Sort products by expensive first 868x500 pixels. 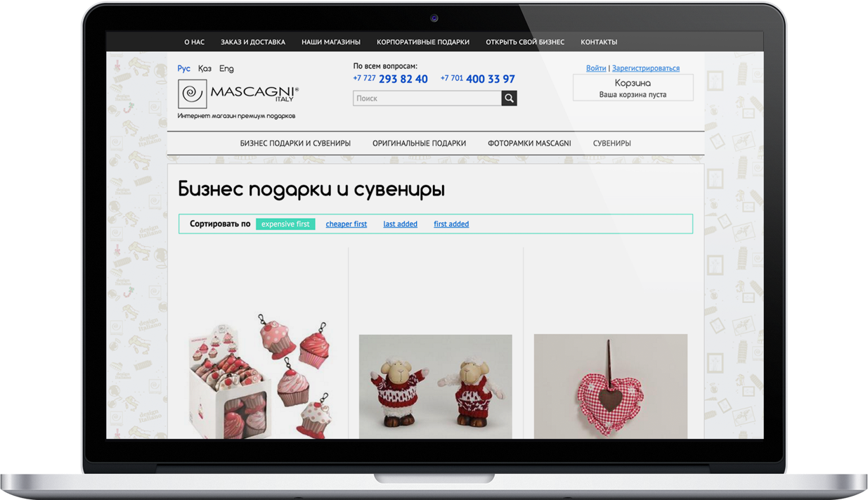(285, 224)
